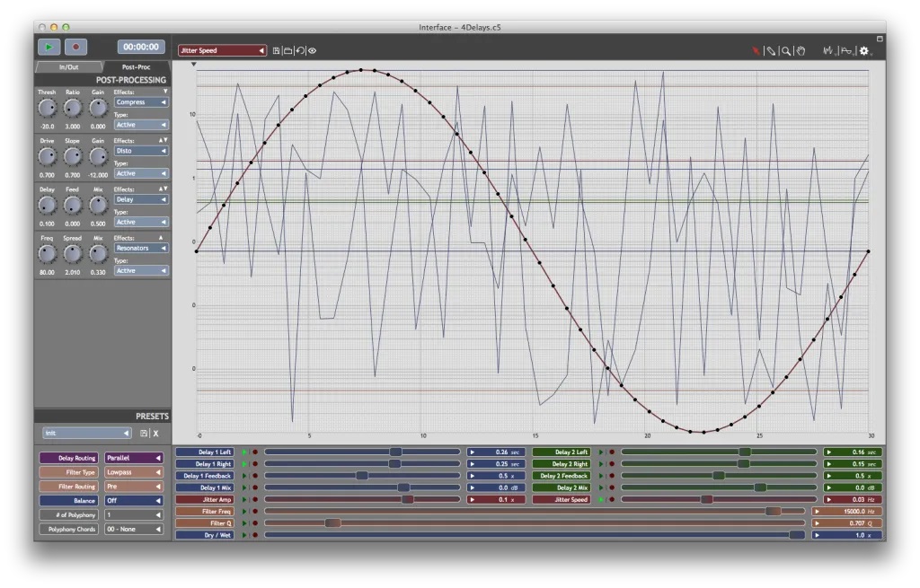Click the Delay 1 Left red record dot

(x=255, y=452)
